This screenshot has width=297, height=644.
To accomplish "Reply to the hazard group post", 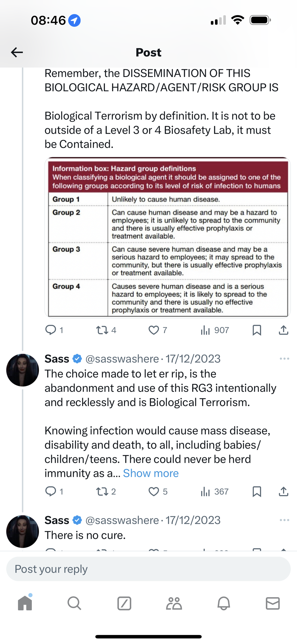I will tap(51, 330).
